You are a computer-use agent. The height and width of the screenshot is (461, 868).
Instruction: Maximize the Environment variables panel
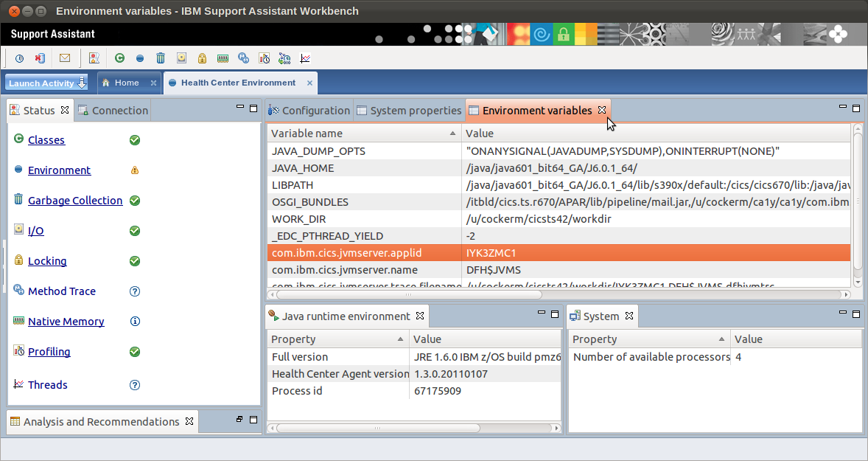855,108
